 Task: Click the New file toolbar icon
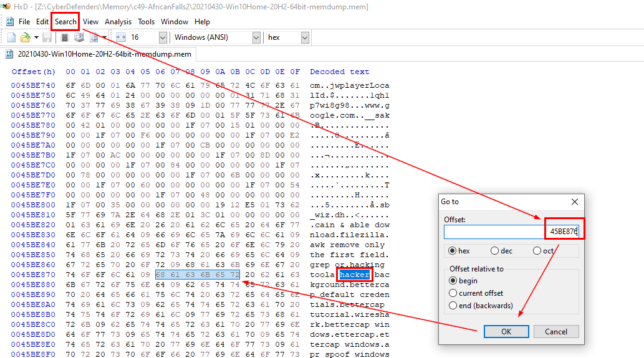pos(11,37)
